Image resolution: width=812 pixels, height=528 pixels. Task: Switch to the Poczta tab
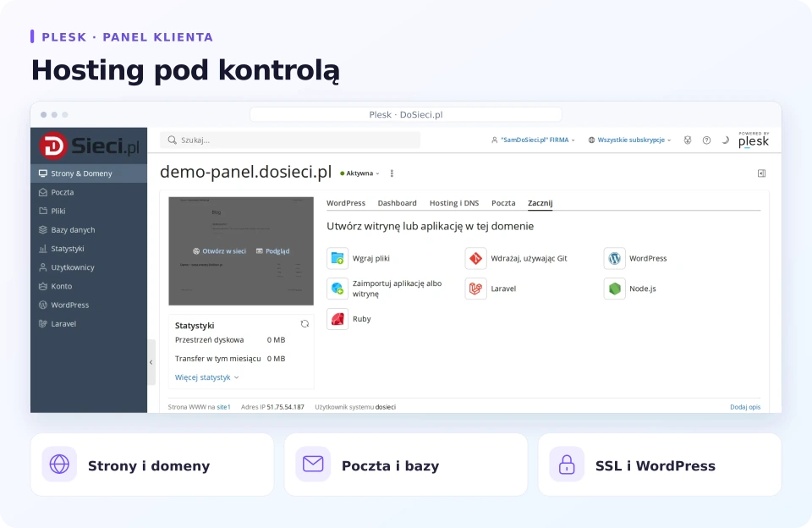(503, 203)
